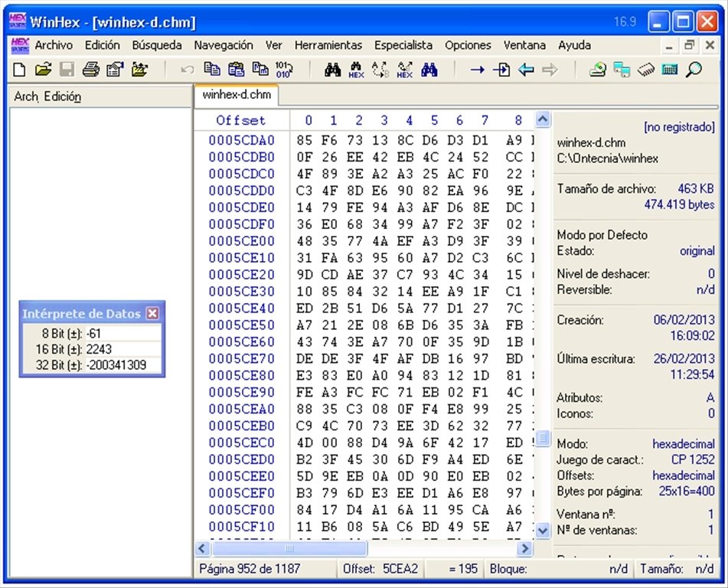Select the winhex-d.chm tab
Screen dimensions: 728x588
click(237, 95)
